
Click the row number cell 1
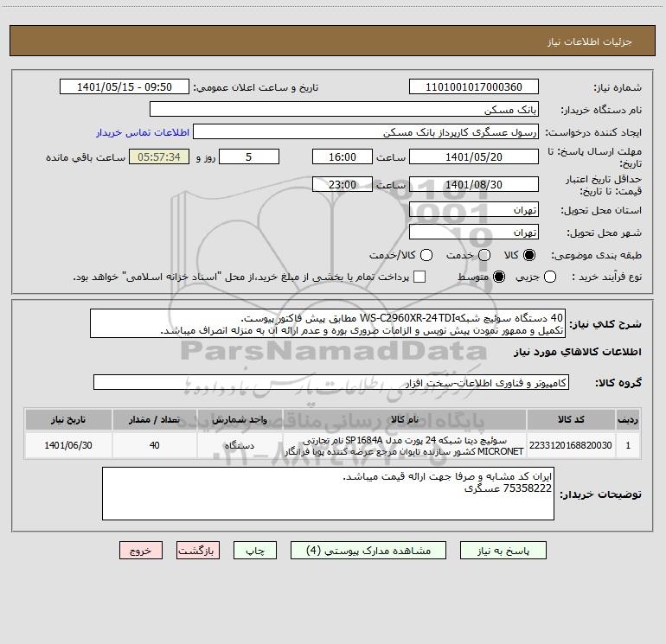[628, 445]
